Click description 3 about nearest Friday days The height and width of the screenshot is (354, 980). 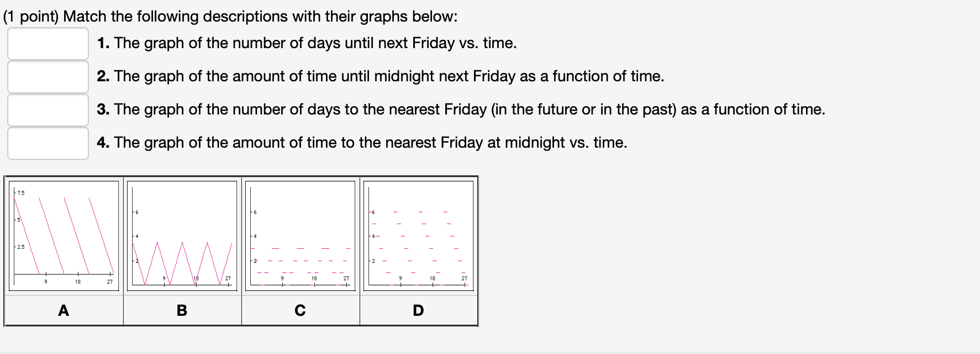461,110
